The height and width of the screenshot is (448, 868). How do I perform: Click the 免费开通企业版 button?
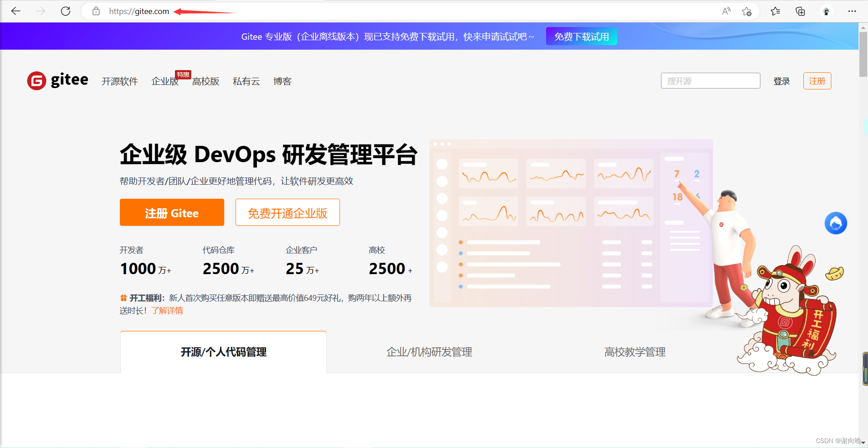(x=288, y=212)
